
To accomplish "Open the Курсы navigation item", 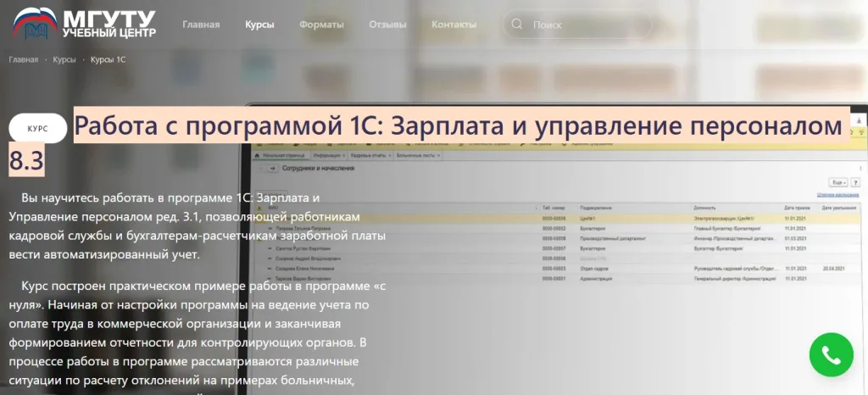I will click(259, 25).
